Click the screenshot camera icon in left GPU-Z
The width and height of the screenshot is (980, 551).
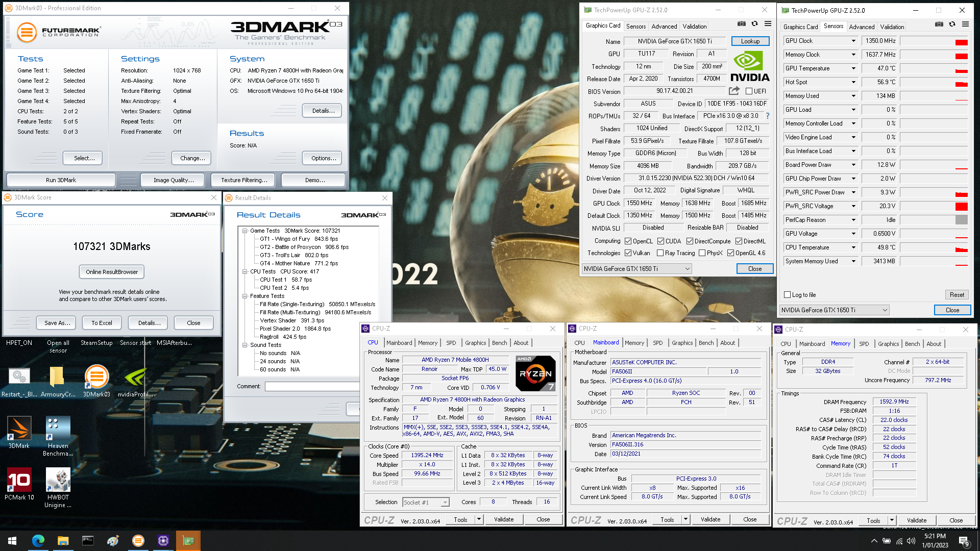tap(741, 23)
